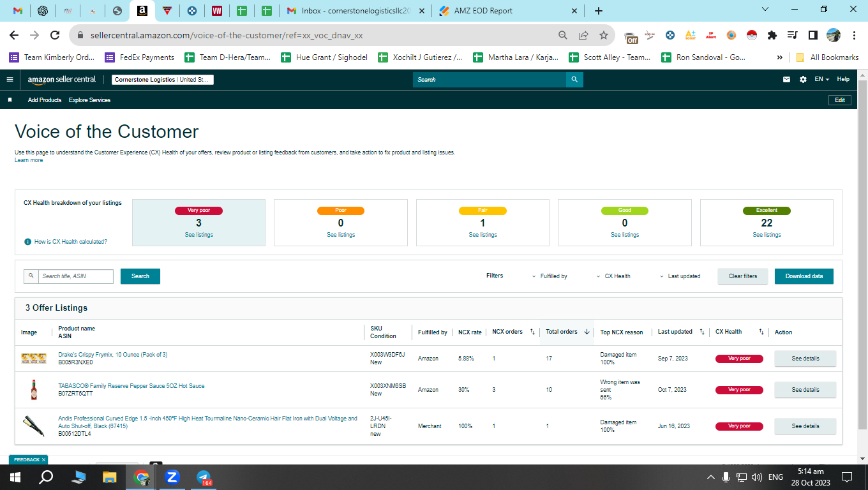Screen dimensions: 868x490
Task: Open File Explorer from the taskbar
Action: pyautogui.click(x=110, y=477)
